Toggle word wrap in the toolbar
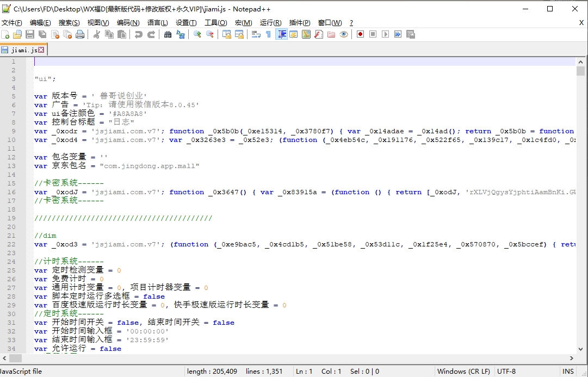This screenshot has height=377, width=588. (256, 34)
